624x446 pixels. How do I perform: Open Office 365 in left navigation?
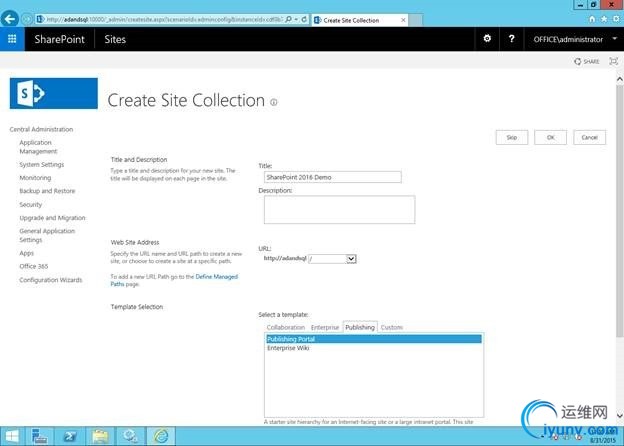click(x=34, y=266)
